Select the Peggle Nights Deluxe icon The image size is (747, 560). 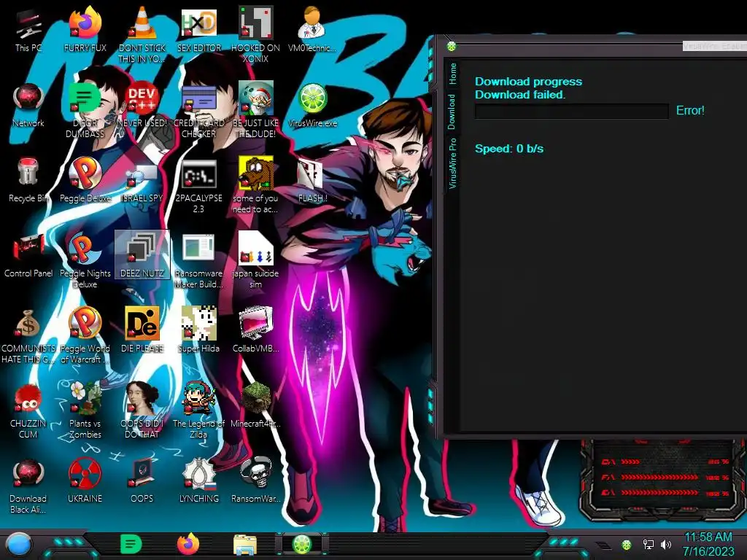(x=85, y=260)
